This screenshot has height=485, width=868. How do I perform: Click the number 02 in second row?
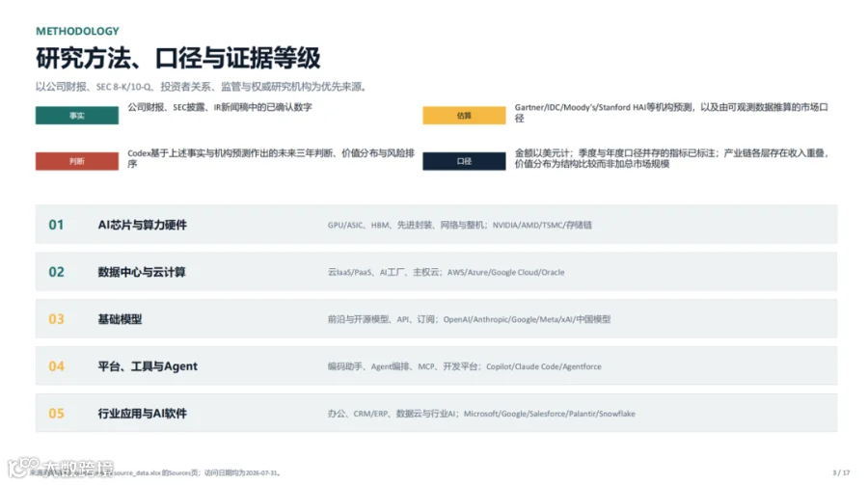(x=57, y=272)
